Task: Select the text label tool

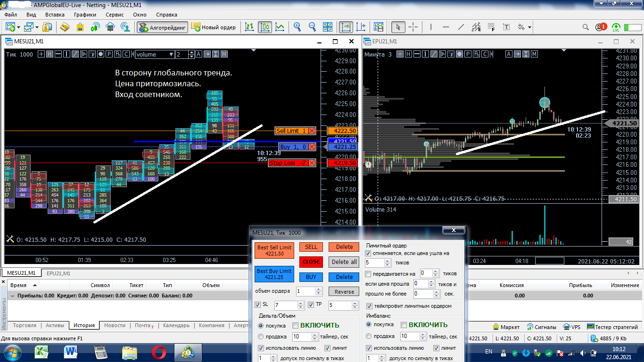Action: point(506,27)
